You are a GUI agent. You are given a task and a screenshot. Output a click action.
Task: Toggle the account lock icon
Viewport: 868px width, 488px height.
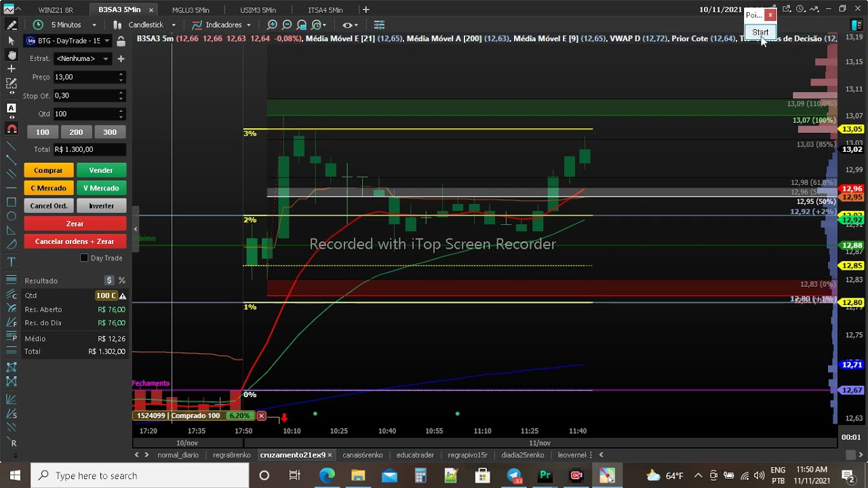coord(121,41)
